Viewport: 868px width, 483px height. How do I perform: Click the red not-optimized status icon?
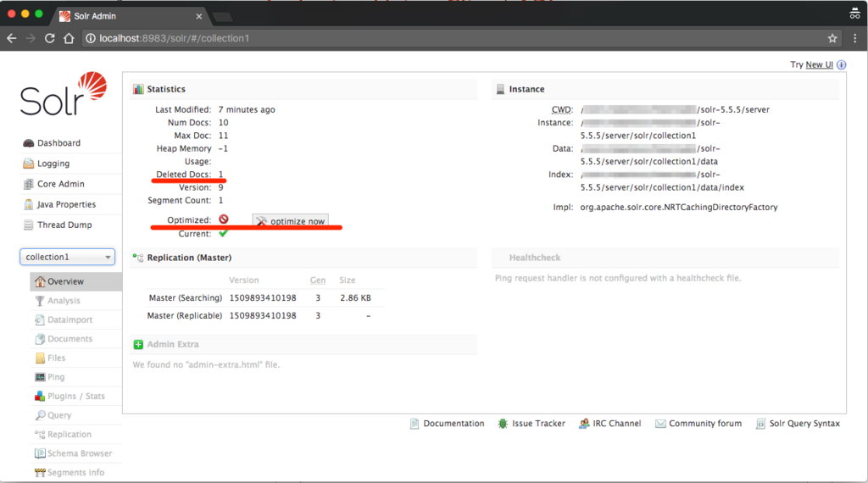pos(224,219)
